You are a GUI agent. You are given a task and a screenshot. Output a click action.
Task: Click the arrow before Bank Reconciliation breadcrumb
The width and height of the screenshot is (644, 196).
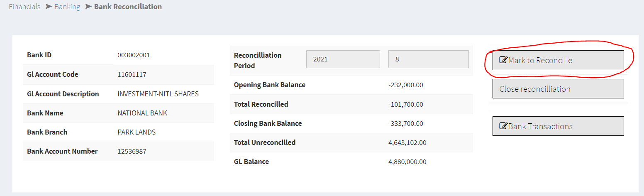[x=88, y=7]
